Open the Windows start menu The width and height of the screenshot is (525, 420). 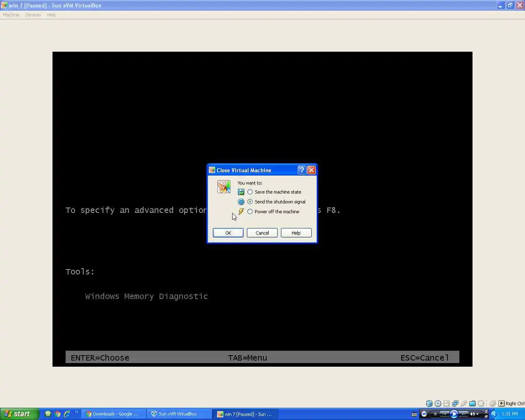(x=19, y=414)
